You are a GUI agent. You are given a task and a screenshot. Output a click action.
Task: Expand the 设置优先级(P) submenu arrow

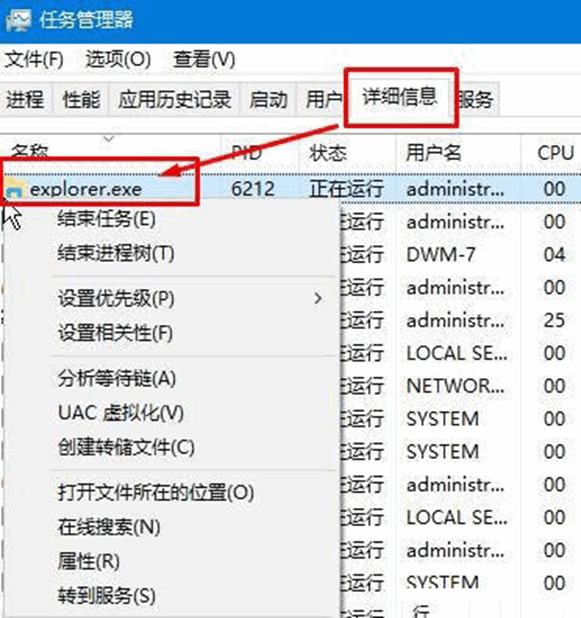(318, 298)
